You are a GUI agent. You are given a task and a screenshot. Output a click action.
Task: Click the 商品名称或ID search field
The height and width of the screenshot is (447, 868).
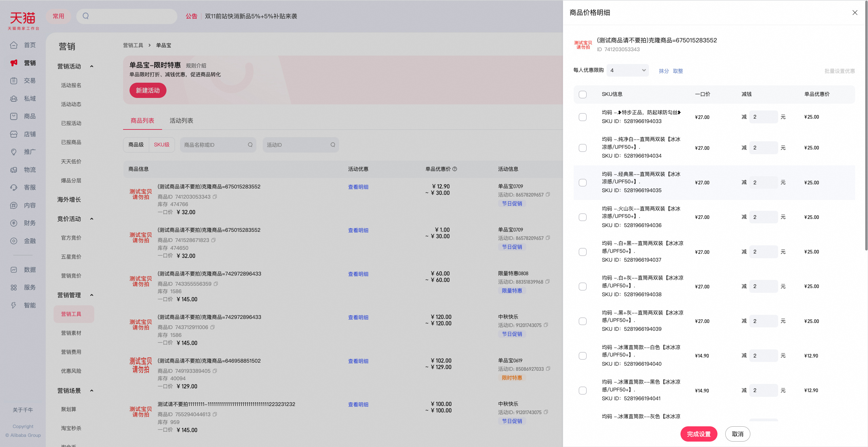(218, 145)
